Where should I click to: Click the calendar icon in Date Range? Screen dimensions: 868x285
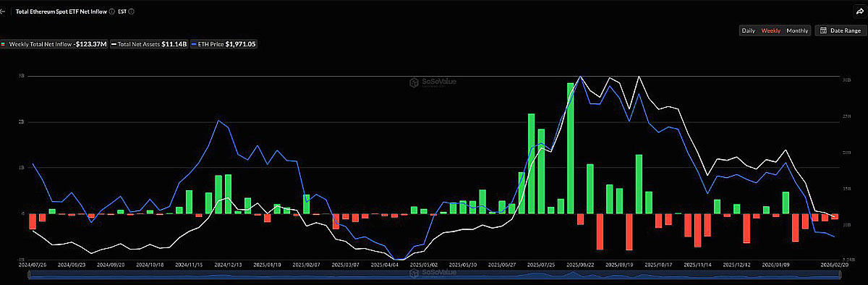coord(823,30)
